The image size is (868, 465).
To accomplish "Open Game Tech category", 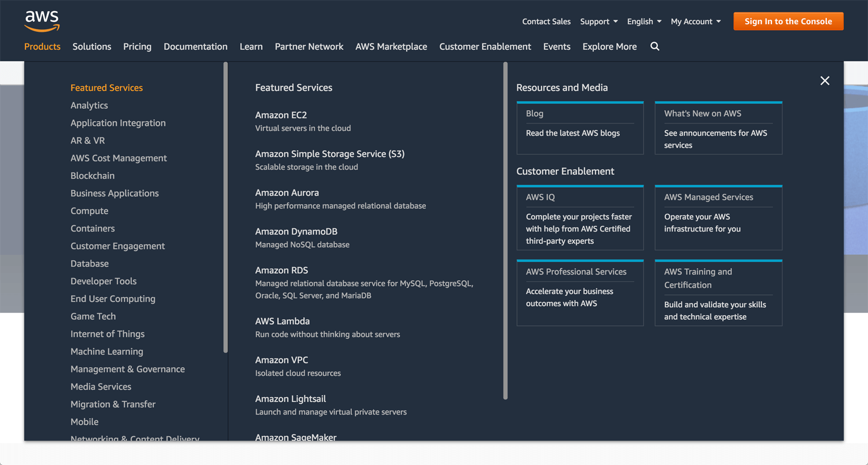I will point(93,316).
